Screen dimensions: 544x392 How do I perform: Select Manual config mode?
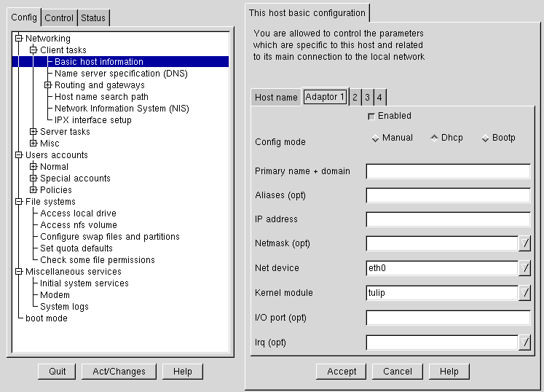[376, 138]
